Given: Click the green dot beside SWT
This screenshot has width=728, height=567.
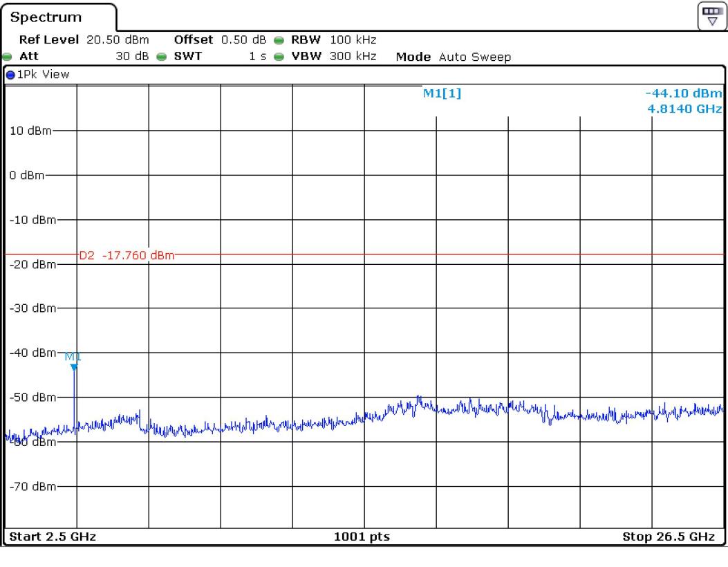Looking at the screenshot, I should [161, 57].
